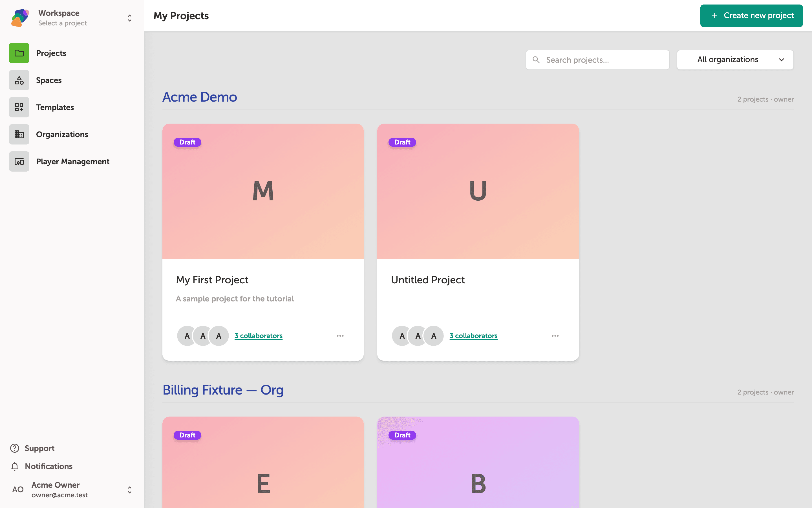The image size is (812, 508).
Task: Open the Billing Fixture — Org heading
Action: [x=223, y=390]
